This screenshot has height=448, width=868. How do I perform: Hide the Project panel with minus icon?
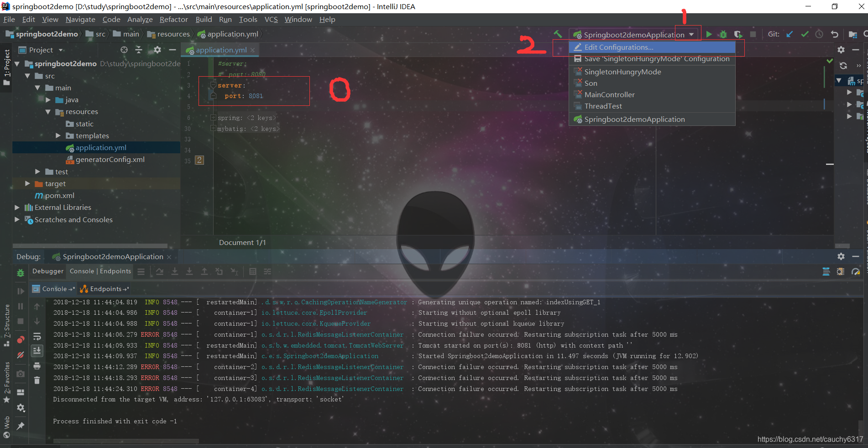point(173,50)
